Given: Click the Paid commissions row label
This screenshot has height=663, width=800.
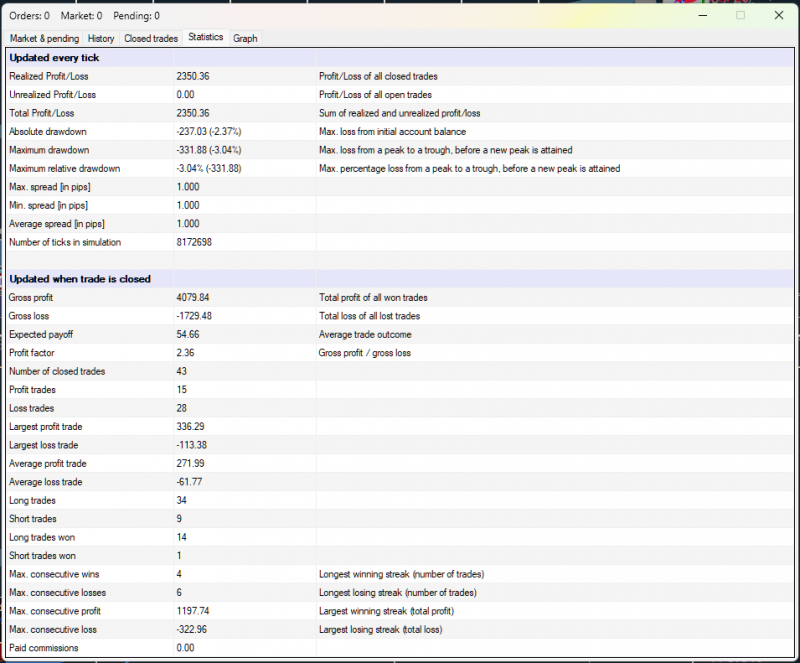Looking at the screenshot, I should (42, 648).
